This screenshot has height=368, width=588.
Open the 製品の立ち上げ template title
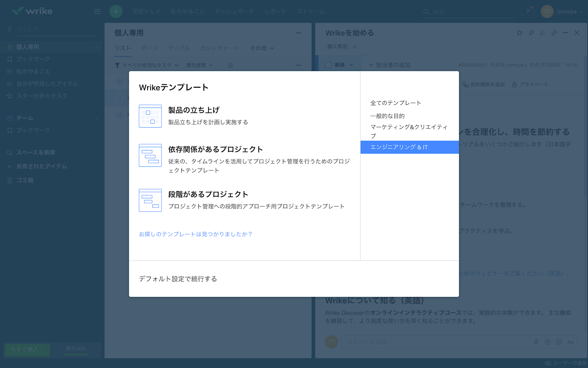[x=194, y=110]
